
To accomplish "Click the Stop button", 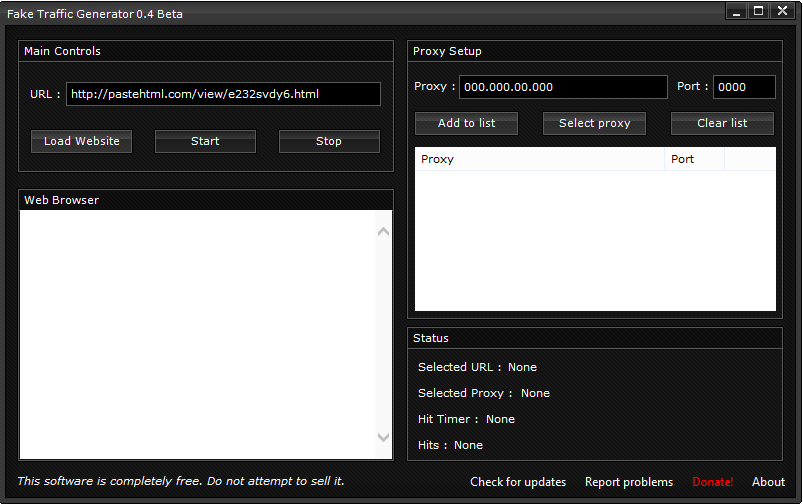I will click(329, 141).
